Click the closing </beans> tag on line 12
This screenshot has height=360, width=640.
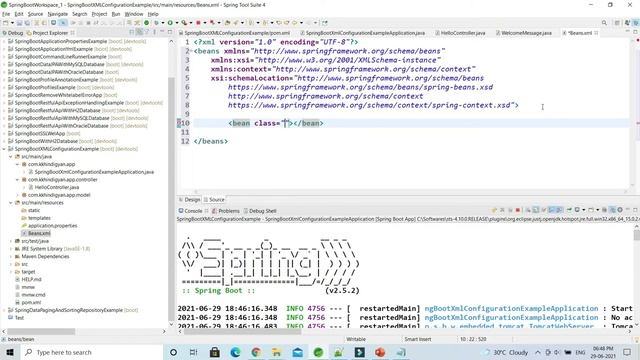(211, 141)
